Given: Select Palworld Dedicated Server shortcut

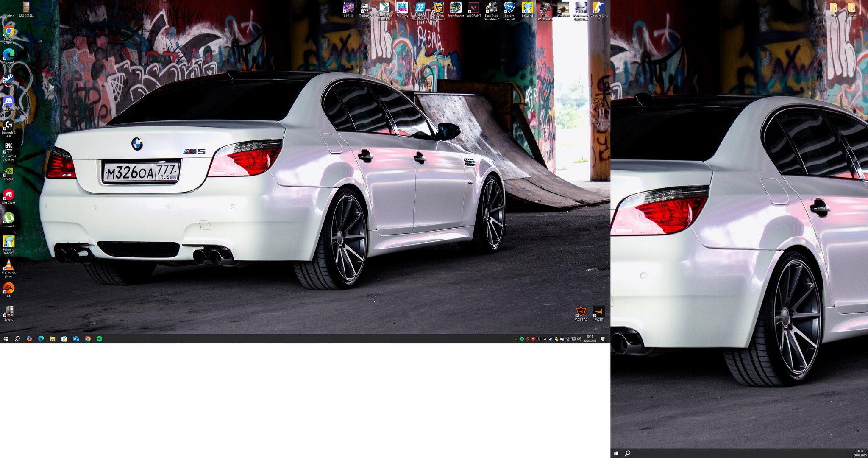Looking at the screenshot, I should coord(8,245).
